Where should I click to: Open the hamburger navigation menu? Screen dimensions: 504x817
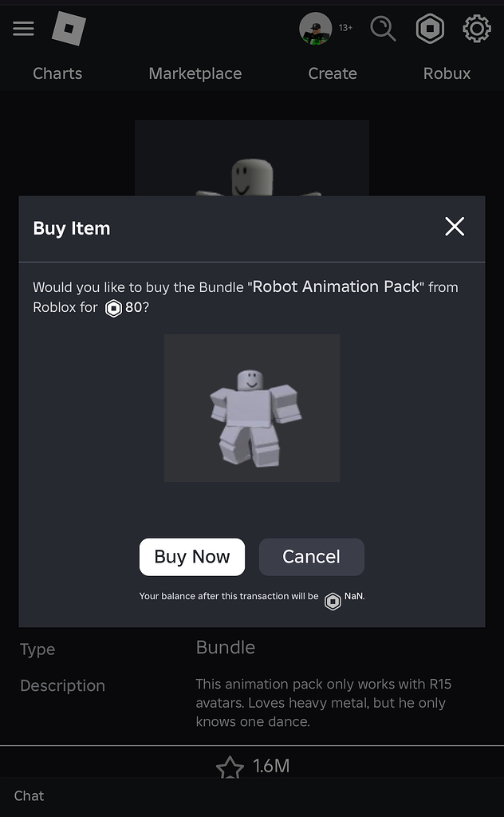pyautogui.click(x=24, y=30)
